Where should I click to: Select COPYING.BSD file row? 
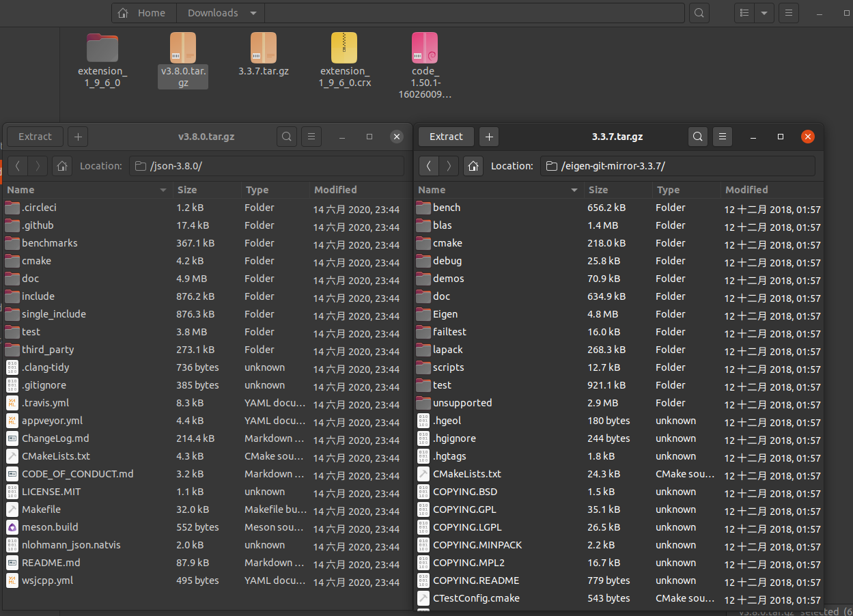tap(619, 492)
